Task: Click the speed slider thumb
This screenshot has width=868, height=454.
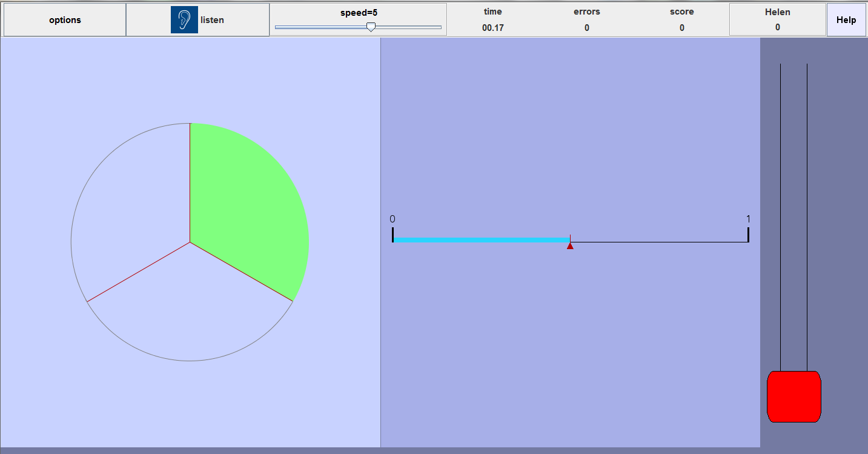Action: (371, 27)
